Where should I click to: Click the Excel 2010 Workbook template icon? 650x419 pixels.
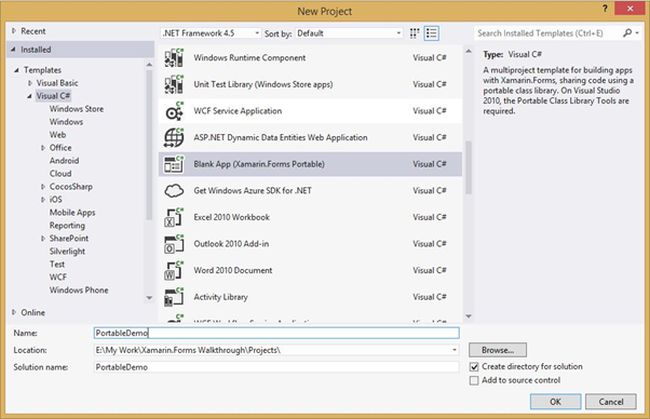173,217
